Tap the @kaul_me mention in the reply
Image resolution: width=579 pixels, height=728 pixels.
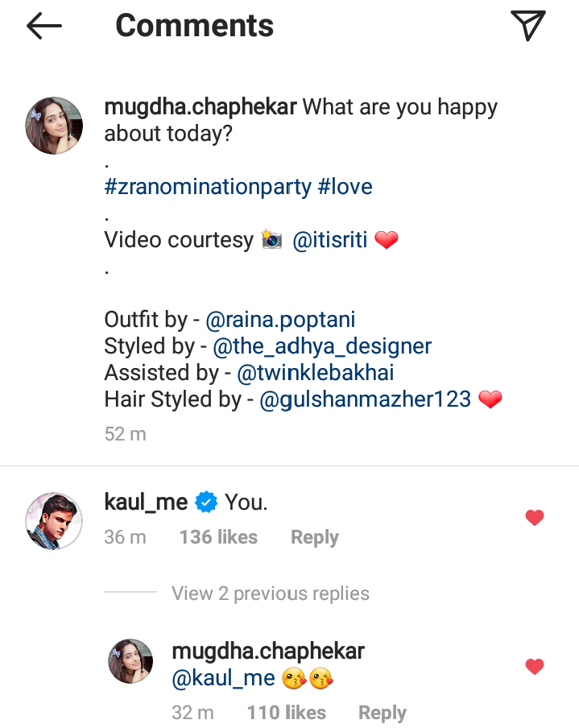tap(223, 679)
